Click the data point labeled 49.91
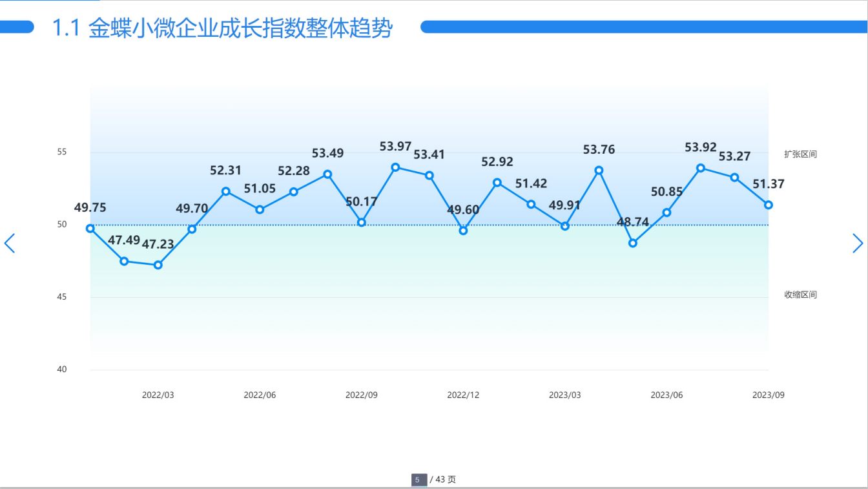The height and width of the screenshot is (489, 868). click(x=565, y=226)
